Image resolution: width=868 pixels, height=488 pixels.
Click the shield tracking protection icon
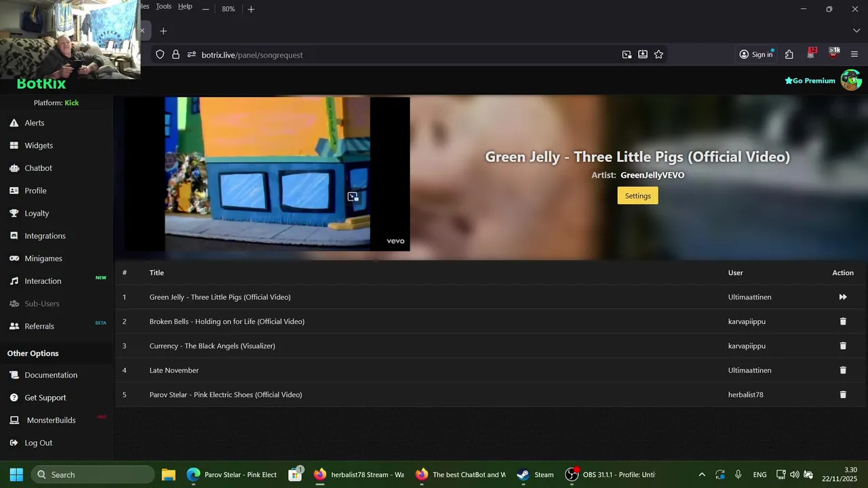[x=160, y=54]
